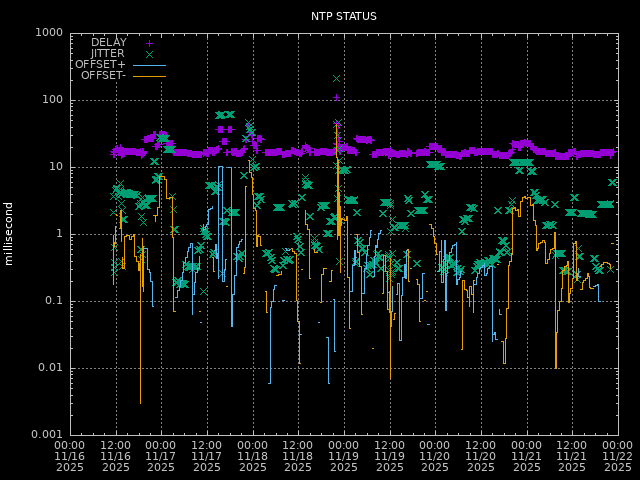Click the JITTER legend label
The image size is (640, 480).
(108, 54)
